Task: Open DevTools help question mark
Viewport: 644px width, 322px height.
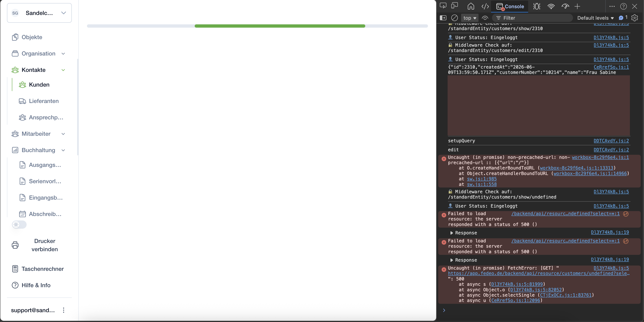Action: (624, 6)
